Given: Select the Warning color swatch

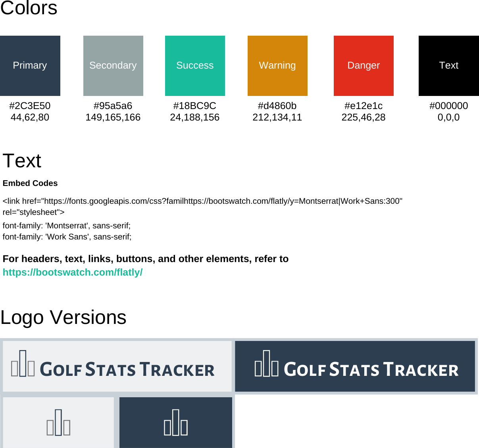Looking at the screenshot, I should (277, 65).
